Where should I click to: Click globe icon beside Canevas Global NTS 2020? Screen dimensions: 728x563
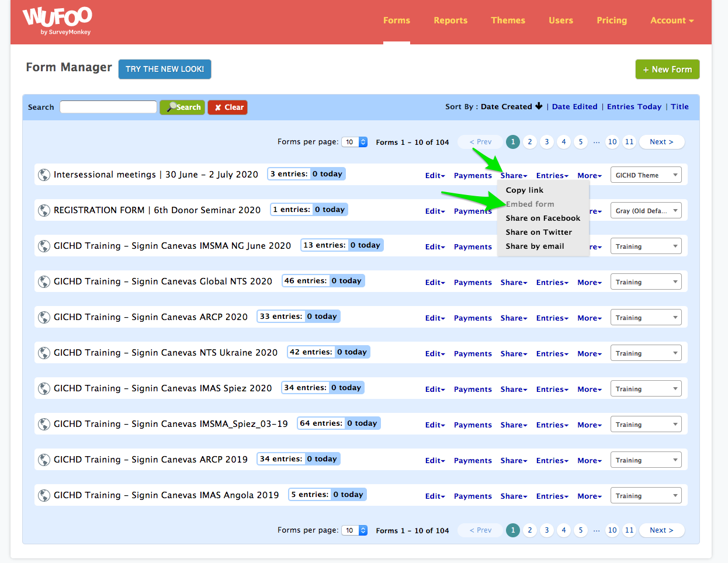coord(44,281)
